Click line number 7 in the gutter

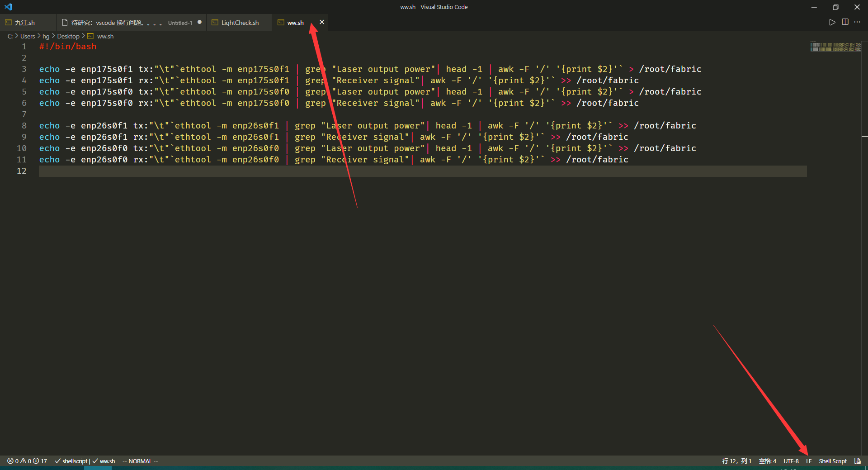click(x=24, y=114)
